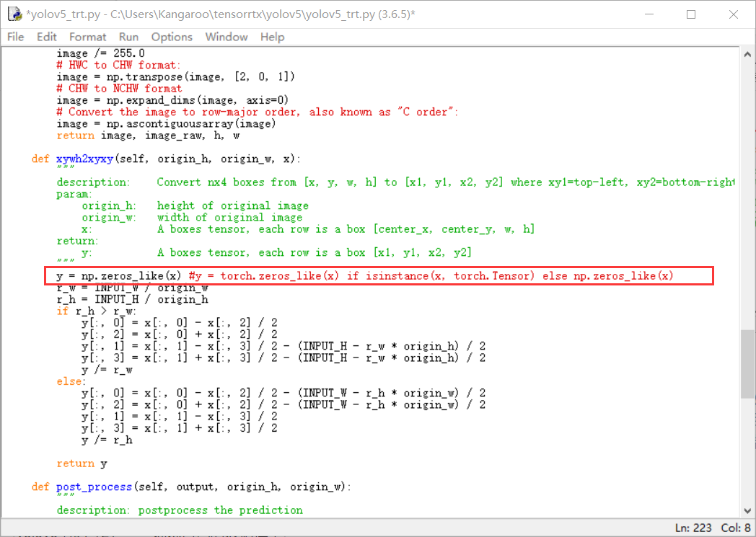756x537 pixels.
Task: Click 'Convert nx4 boxes from' description text
Action: [227, 182]
